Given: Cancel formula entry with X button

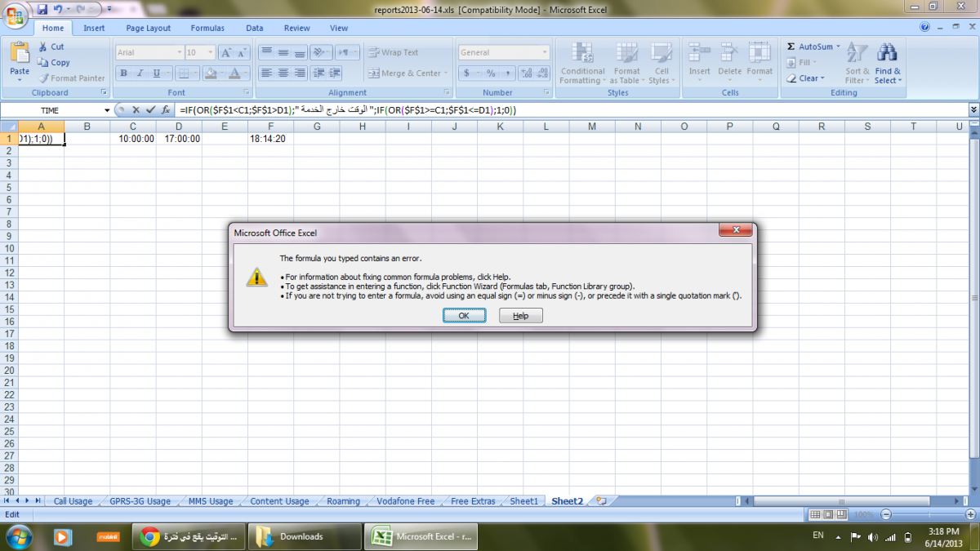Looking at the screenshot, I should point(136,109).
